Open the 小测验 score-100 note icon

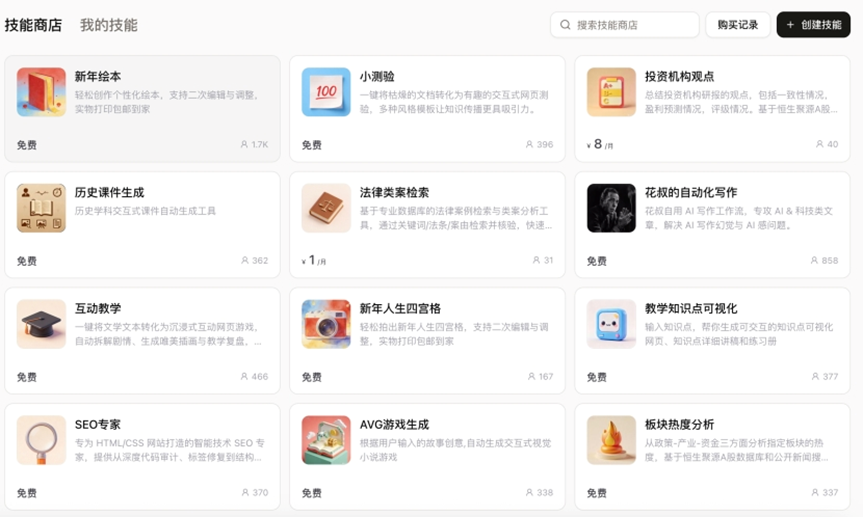coord(326,92)
